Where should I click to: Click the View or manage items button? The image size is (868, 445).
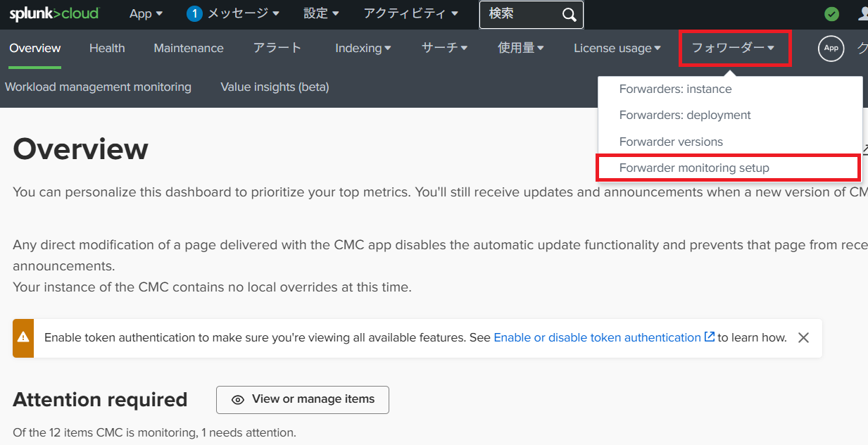[302, 400]
